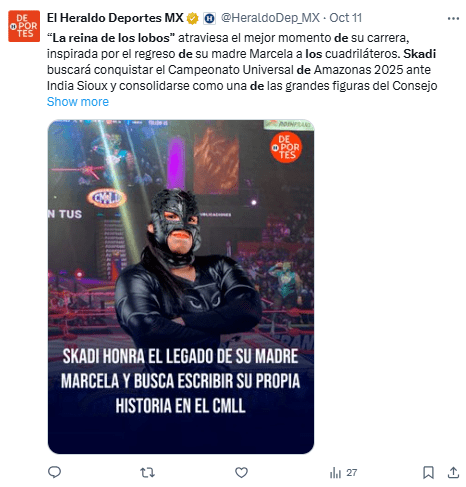Image resolution: width=466 pixels, height=487 pixels.
Task: Open the share post icon
Action: click(453, 472)
